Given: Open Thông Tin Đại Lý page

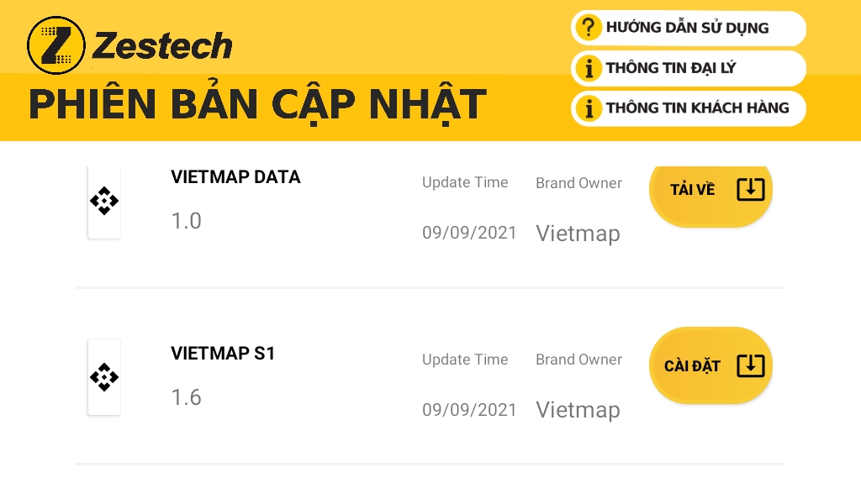Looking at the screenshot, I should pos(670,68).
